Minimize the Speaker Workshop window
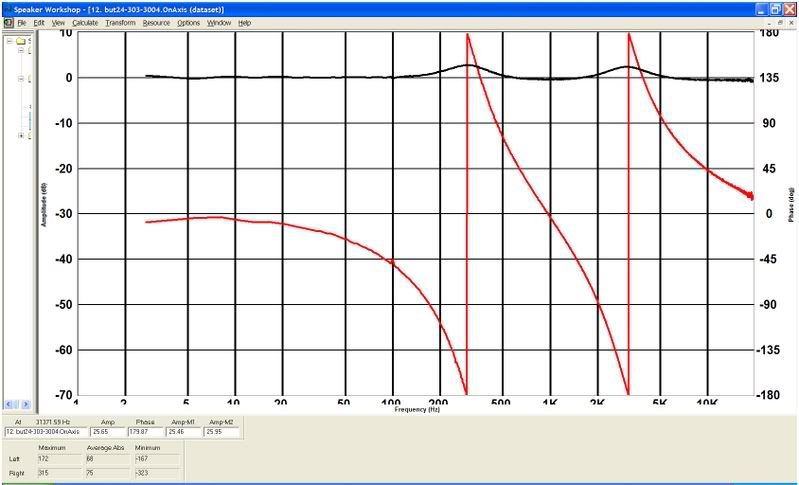The width and height of the screenshot is (799, 485). [762, 10]
